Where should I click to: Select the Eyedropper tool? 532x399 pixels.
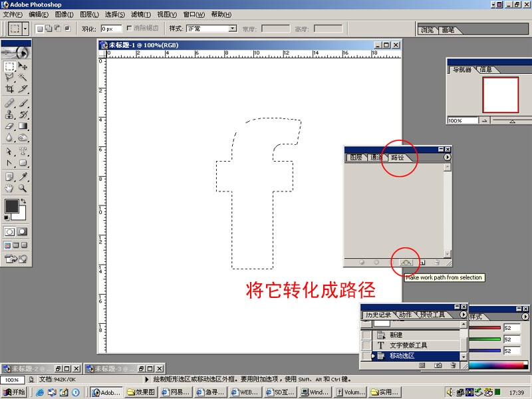pyautogui.click(x=23, y=176)
